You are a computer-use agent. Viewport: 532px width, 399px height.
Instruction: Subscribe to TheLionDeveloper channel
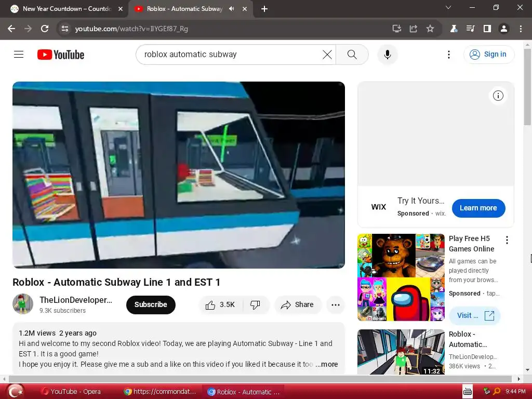[151, 304]
